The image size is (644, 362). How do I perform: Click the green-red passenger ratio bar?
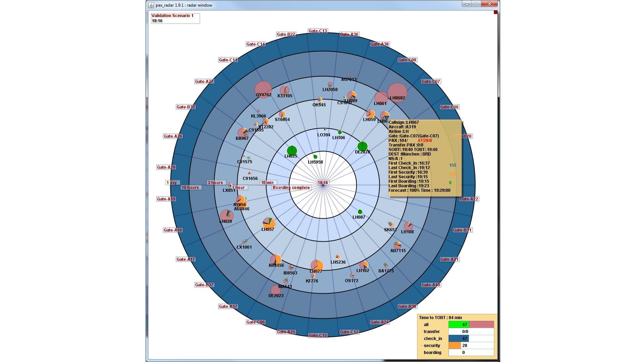(472, 324)
